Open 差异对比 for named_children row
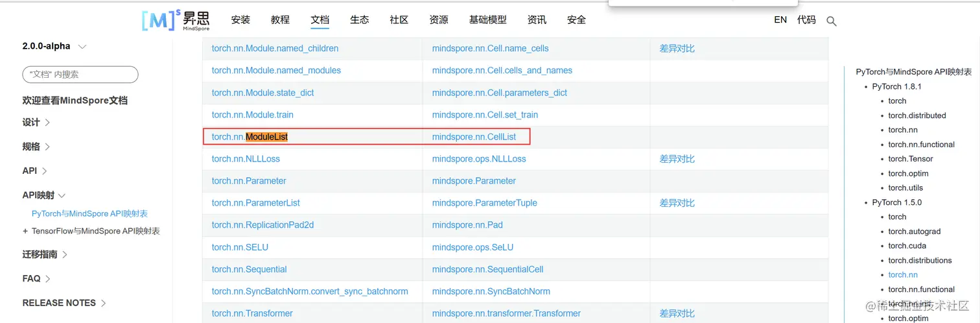The width and height of the screenshot is (980, 323). [x=677, y=49]
